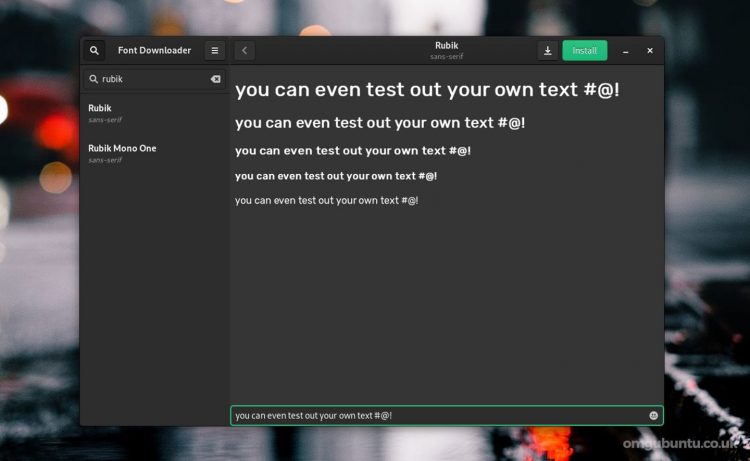Click the Font Downloader title label
The height and width of the screenshot is (461, 750).
click(x=154, y=50)
